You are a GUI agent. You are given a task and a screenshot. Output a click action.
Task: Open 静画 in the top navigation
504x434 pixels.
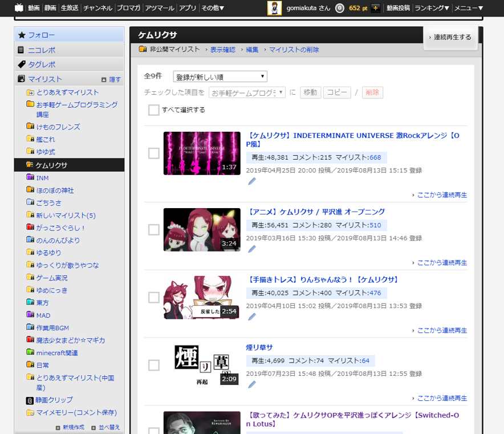point(50,8)
